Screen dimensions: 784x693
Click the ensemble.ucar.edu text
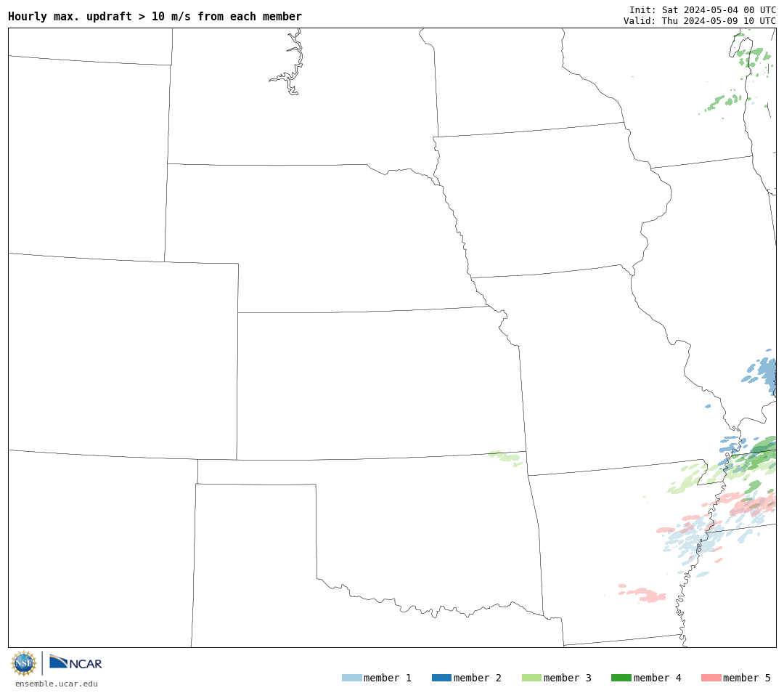(x=57, y=684)
